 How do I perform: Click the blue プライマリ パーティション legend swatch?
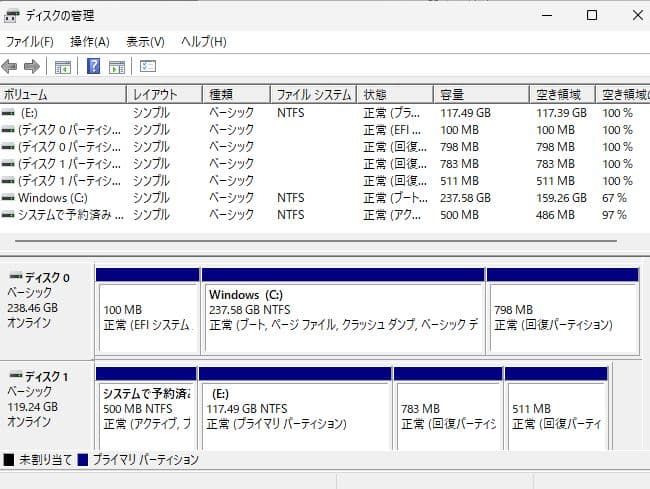[83, 460]
